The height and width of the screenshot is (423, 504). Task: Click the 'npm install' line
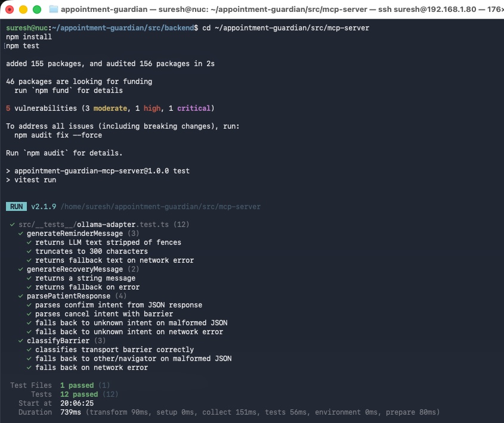tap(29, 37)
